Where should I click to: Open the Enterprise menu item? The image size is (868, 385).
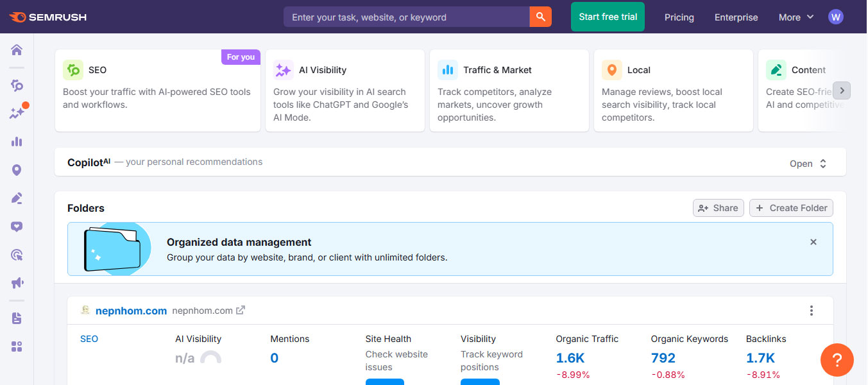coord(736,17)
